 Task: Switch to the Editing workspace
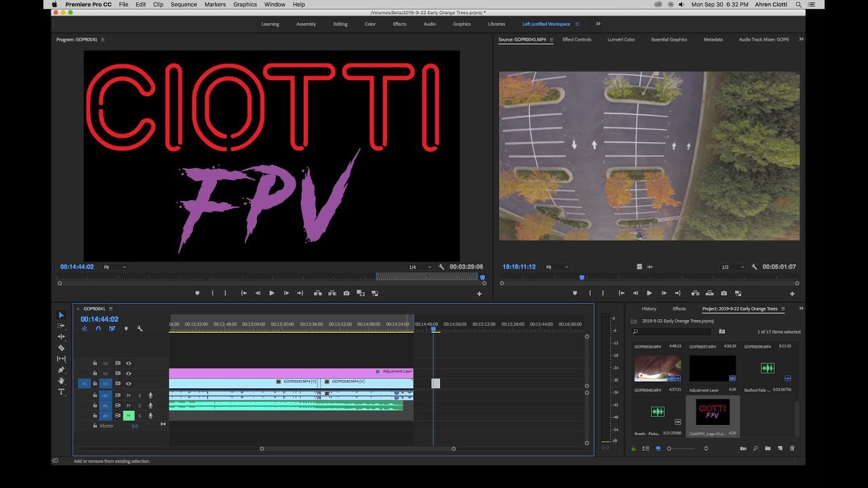tap(340, 24)
